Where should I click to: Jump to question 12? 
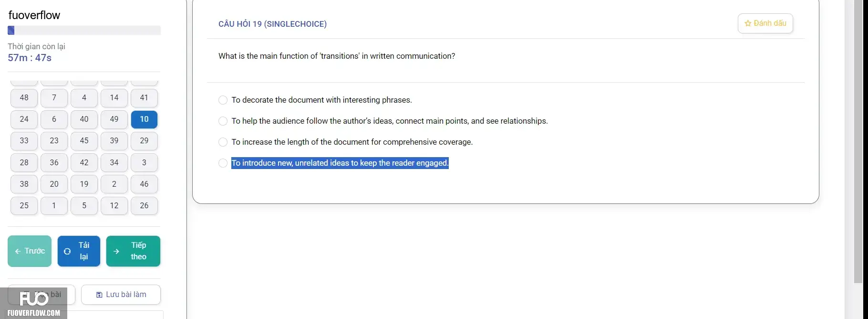pos(114,206)
